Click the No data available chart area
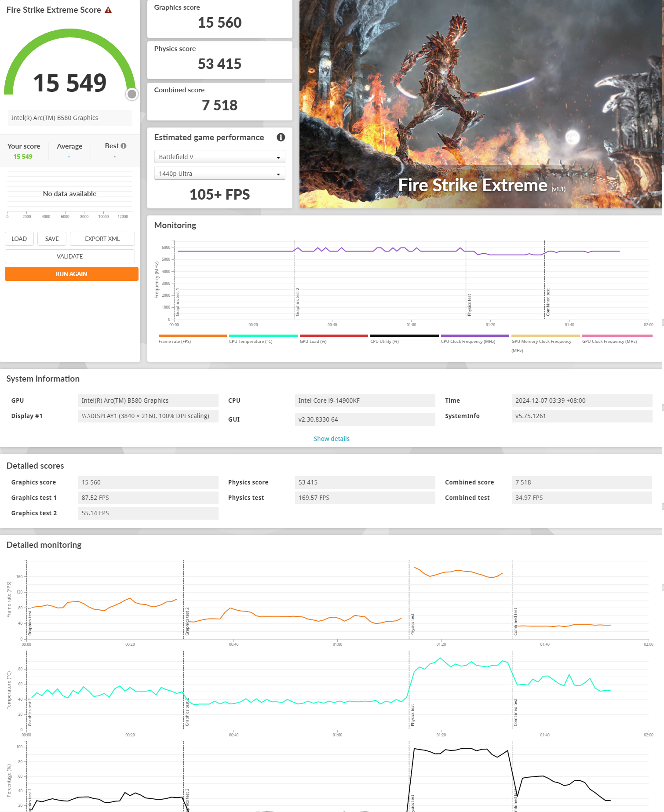Screen dimensions: 664x812 click(x=69, y=193)
